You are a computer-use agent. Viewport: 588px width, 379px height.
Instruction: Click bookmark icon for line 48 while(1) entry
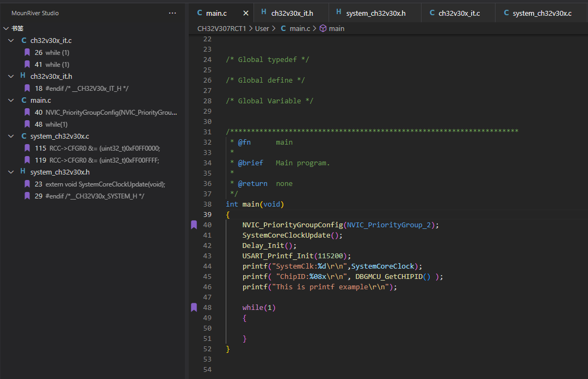tap(27, 125)
